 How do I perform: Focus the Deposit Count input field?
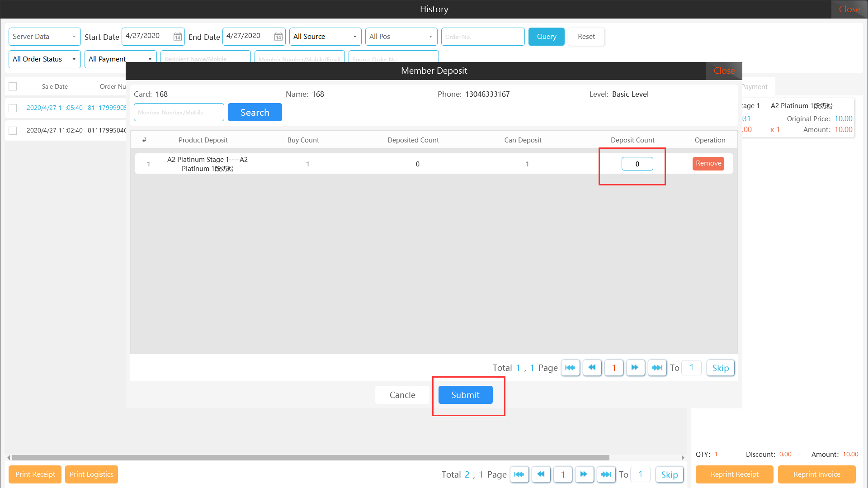(637, 164)
